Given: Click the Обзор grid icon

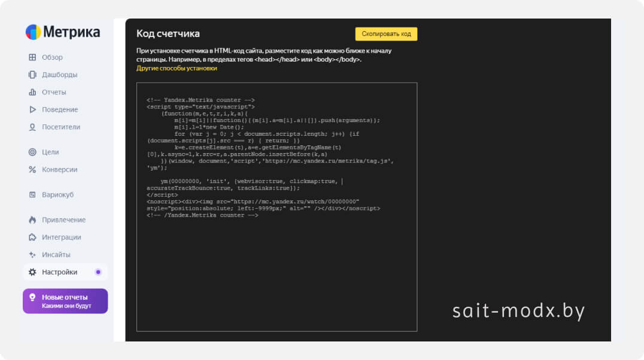Looking at the screenshot, I should [32, 57].
